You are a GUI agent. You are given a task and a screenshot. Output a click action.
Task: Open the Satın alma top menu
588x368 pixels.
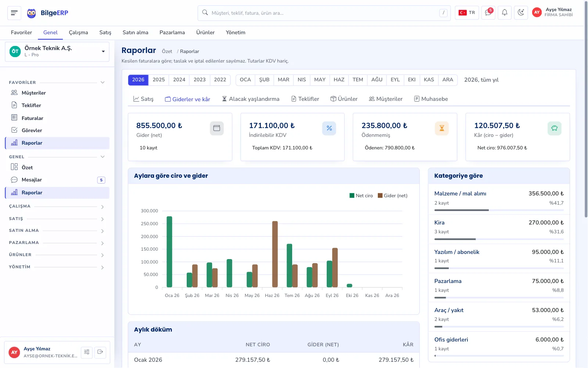tap(135, 32)
